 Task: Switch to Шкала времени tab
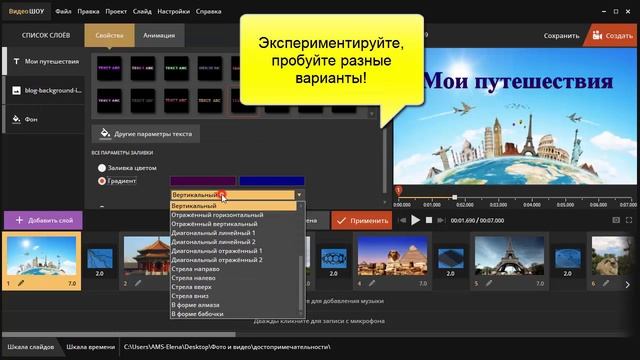click(x=91, y=347)
